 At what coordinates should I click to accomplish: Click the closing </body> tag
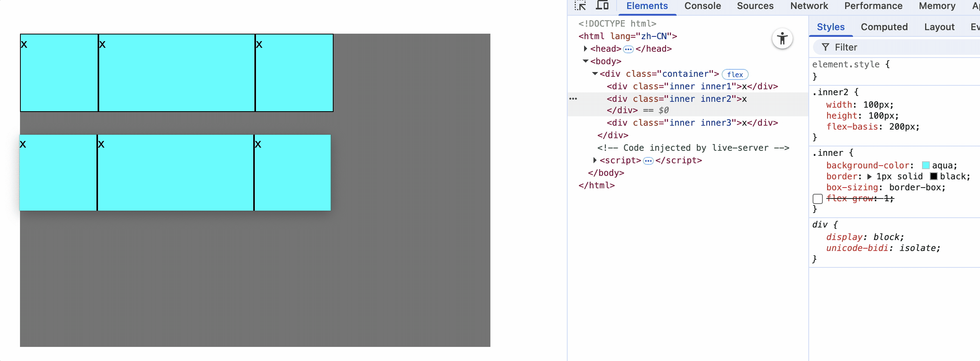click(606, 173)
